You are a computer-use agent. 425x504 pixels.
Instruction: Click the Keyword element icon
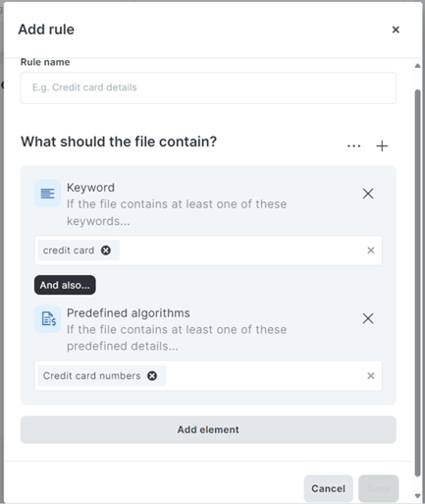48,194
